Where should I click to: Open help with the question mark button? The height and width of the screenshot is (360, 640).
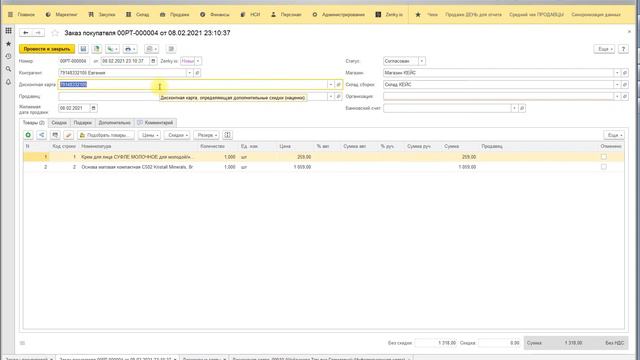tap(623, 49)
